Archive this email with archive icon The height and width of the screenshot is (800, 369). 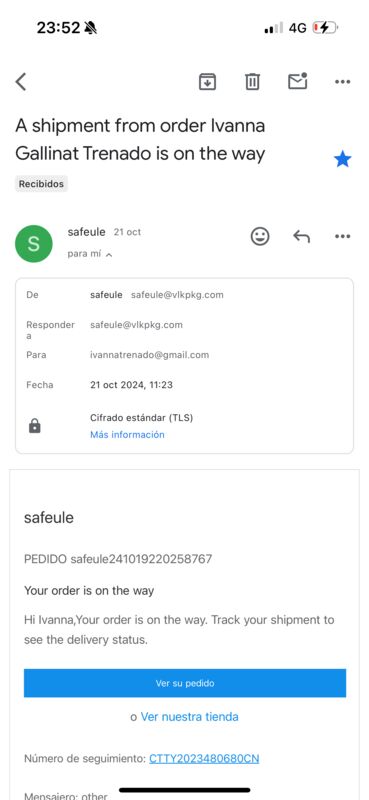pyautogui.click(x=207, y=82)
